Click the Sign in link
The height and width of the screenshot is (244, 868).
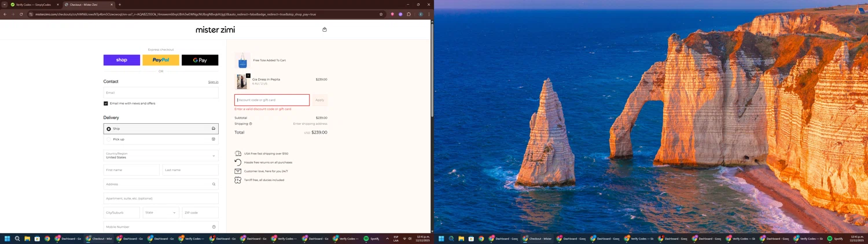pyautogui.click(x=214, y=82)
